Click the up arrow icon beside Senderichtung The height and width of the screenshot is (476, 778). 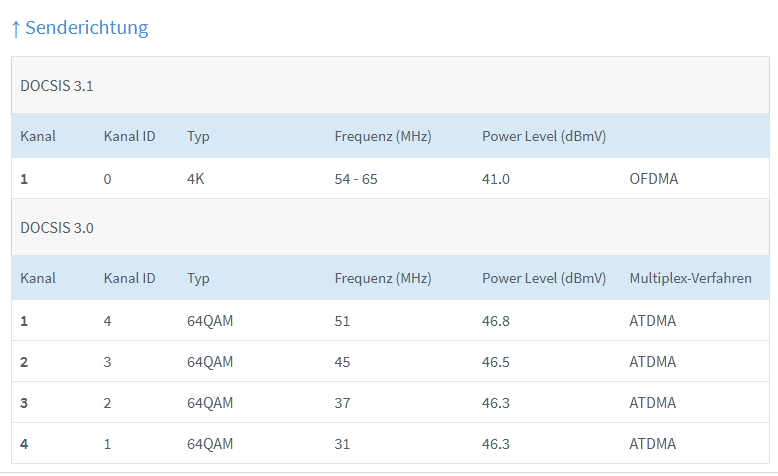(x=15, y=29)
